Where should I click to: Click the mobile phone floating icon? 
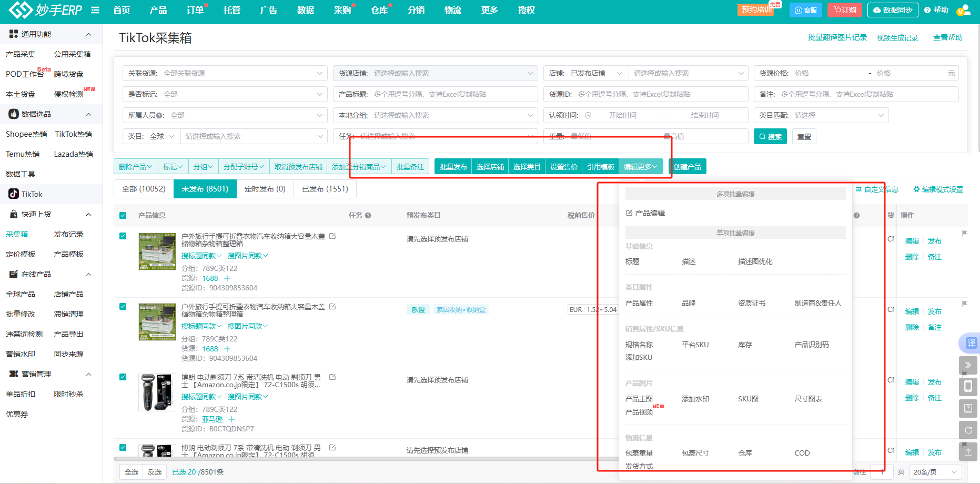pos(968,387)
